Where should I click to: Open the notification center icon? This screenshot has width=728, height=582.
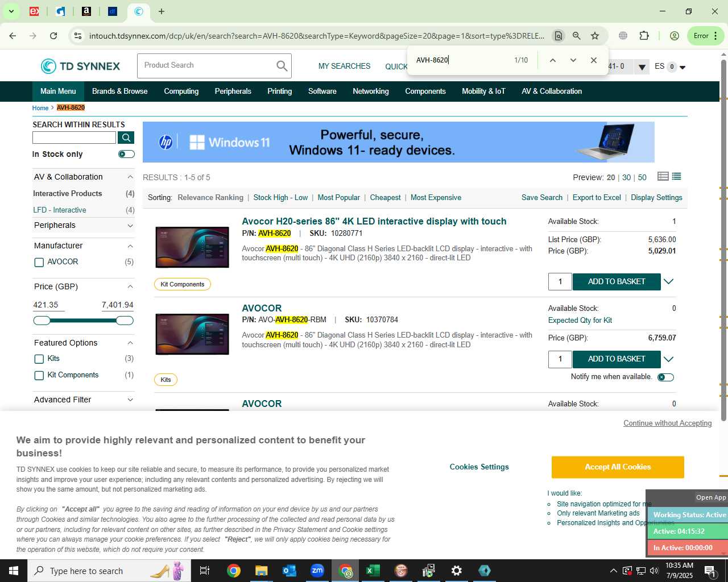710,571
